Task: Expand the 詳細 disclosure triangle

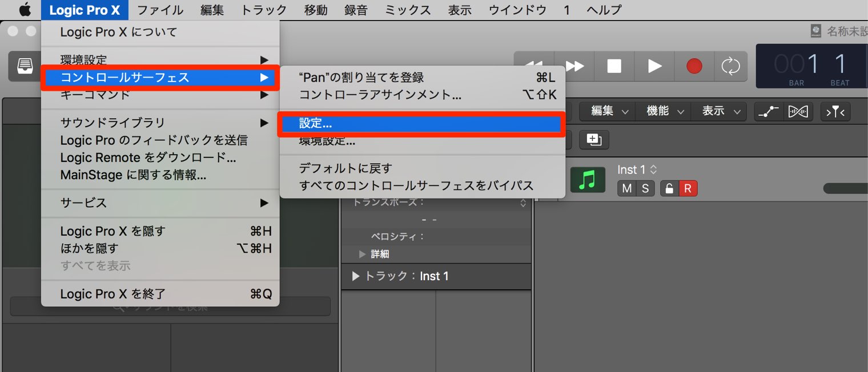Action: pos(362,254)
